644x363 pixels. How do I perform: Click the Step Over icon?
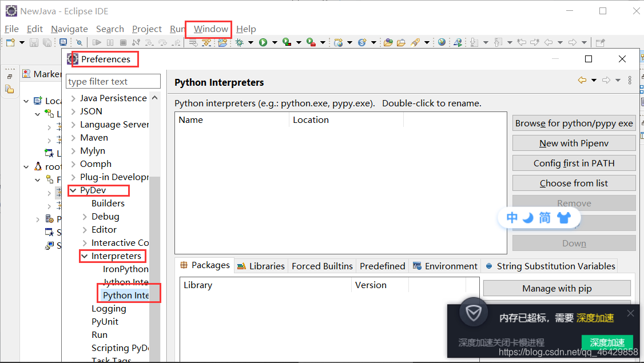pos(162,42)
